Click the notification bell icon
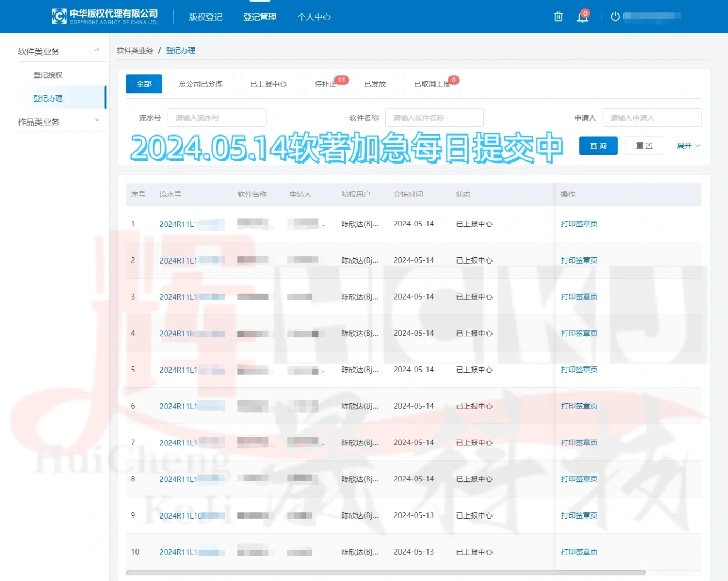728x581 pixels. point(582,17)
